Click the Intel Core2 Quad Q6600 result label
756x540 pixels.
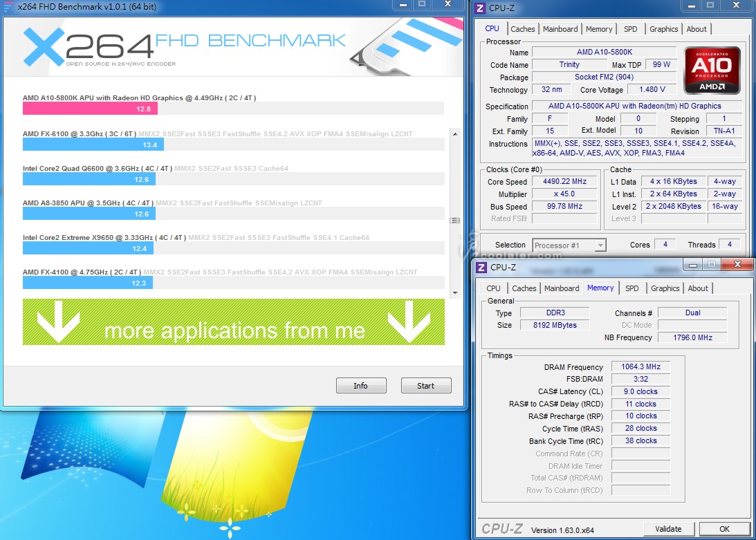pyautogui.click(x=98, y=168)
